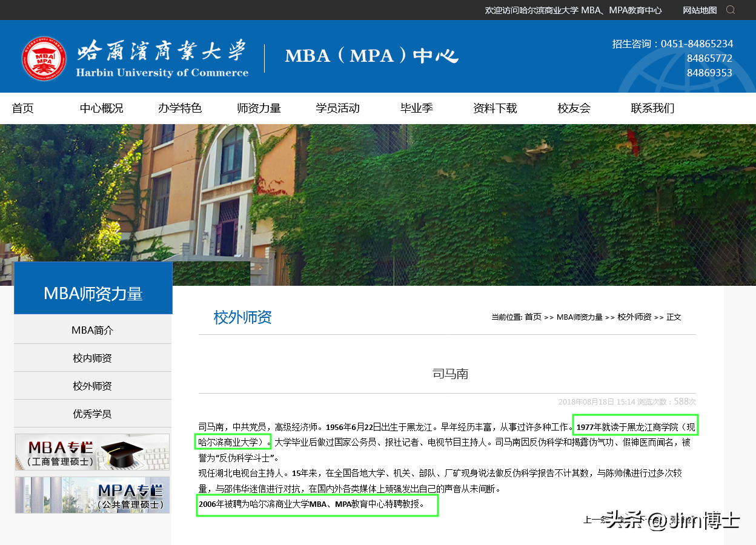Viewport: 756px width, 545px height.
Task: Click the publish date 2018年08月18日 15:14
Action: click(597, 401)
